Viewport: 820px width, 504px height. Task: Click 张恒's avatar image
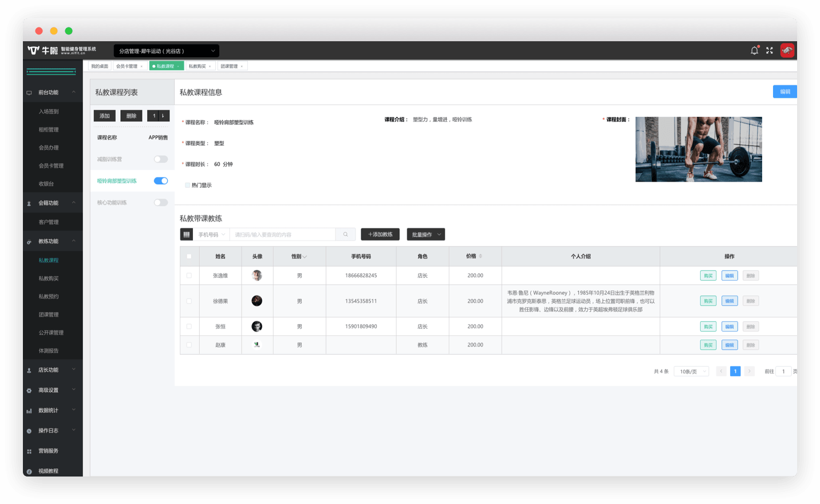coord(257,326)
